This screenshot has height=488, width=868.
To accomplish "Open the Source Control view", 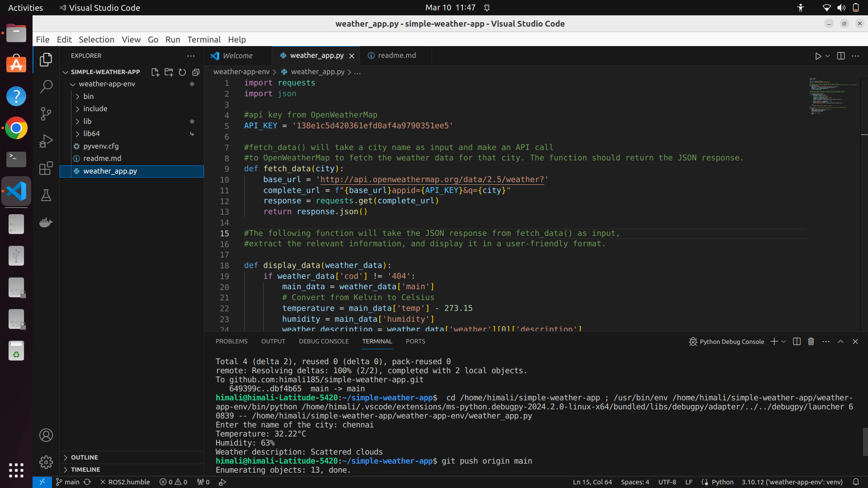I will 46,113.
